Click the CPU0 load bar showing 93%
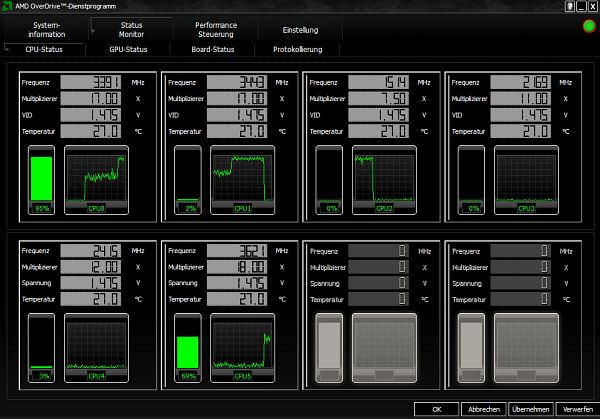Image resolution: width=600 pixels, height=419 pixels. pyautogui.click(x=42, y=180)
